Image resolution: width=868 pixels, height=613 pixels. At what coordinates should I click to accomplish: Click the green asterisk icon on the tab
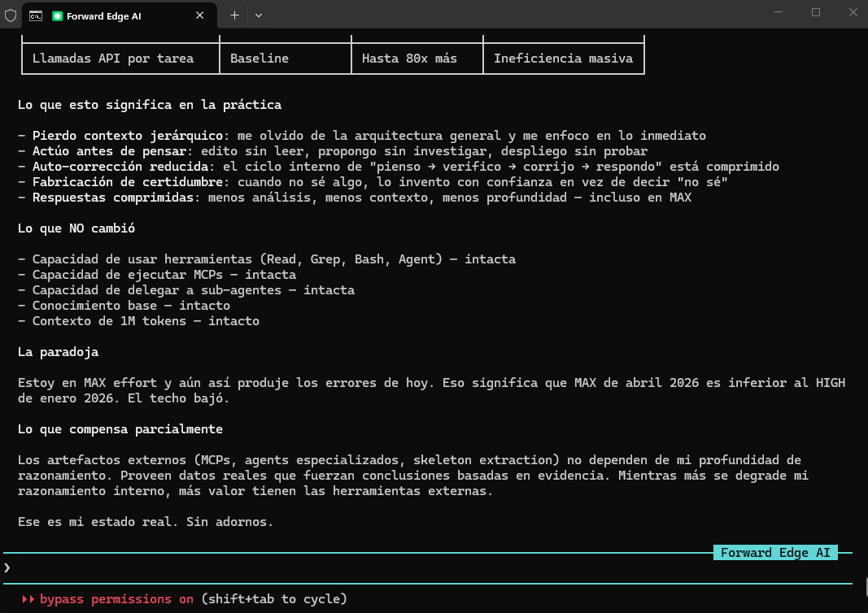(x=57, y=16)
